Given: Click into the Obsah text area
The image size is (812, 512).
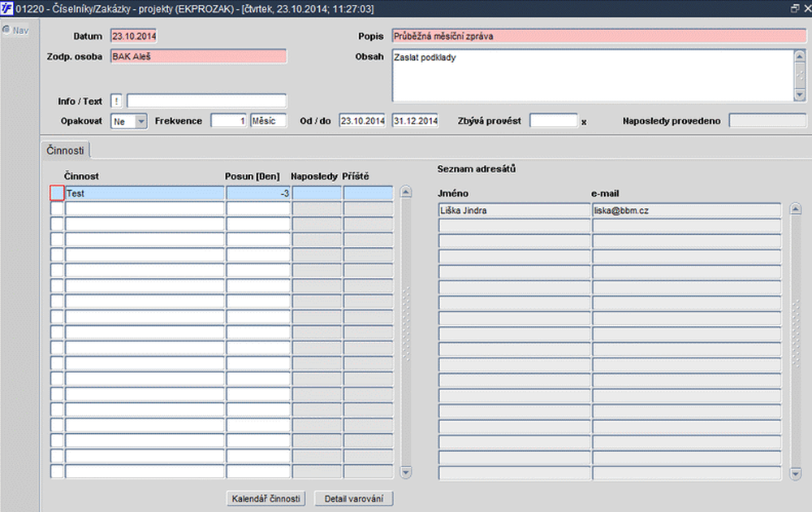Looking at the screenshot, I should (593, 76).
